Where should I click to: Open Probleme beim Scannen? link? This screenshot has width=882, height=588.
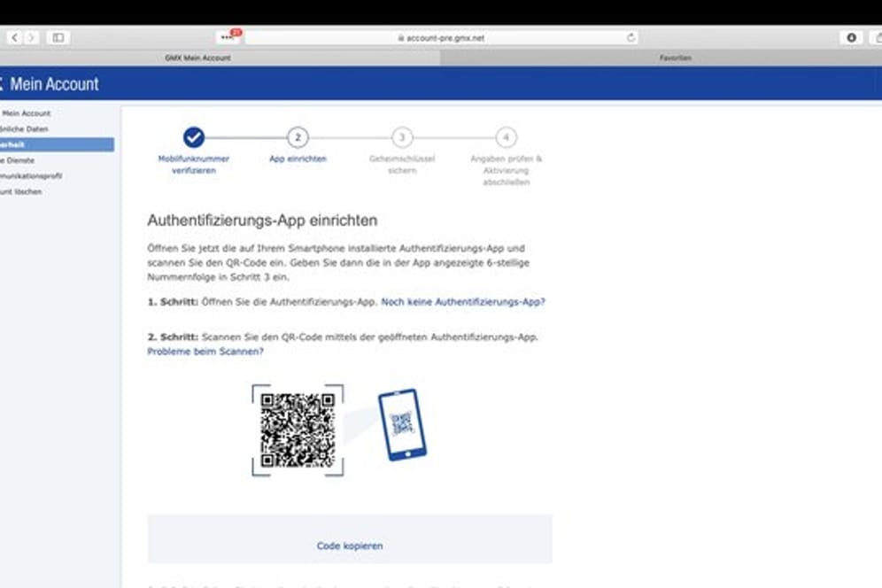[x=205, y=351]
